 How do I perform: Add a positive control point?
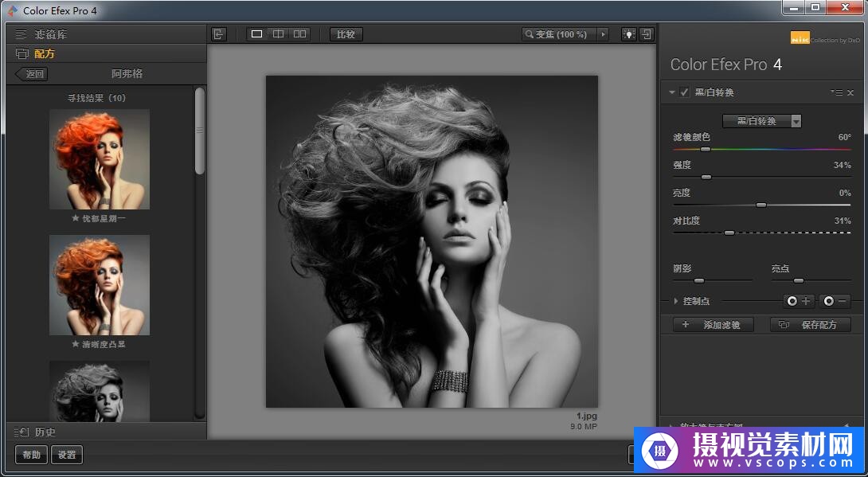[x=799, y=301]
